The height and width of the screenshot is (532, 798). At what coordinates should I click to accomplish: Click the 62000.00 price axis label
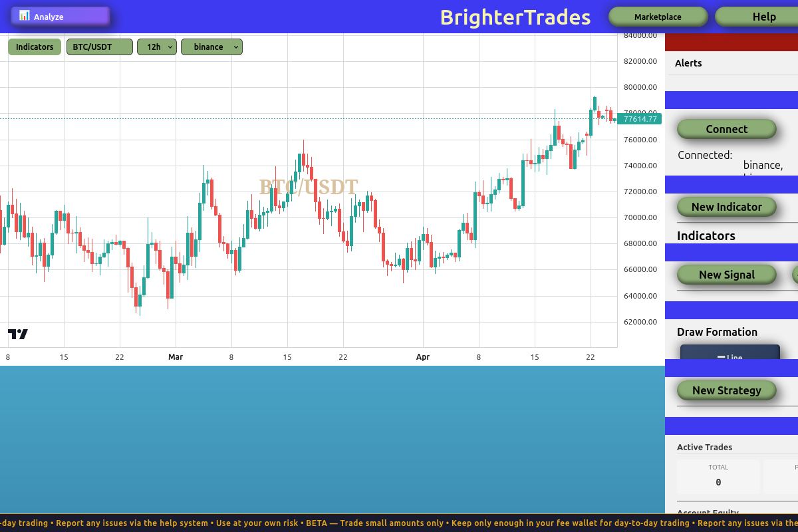(640, 322)
